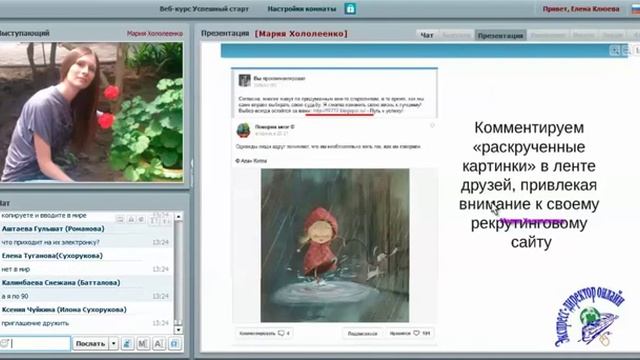Click timestamp 13:24 beside а я по 90
Screen dimensions: 640x360
coord(160,296)
